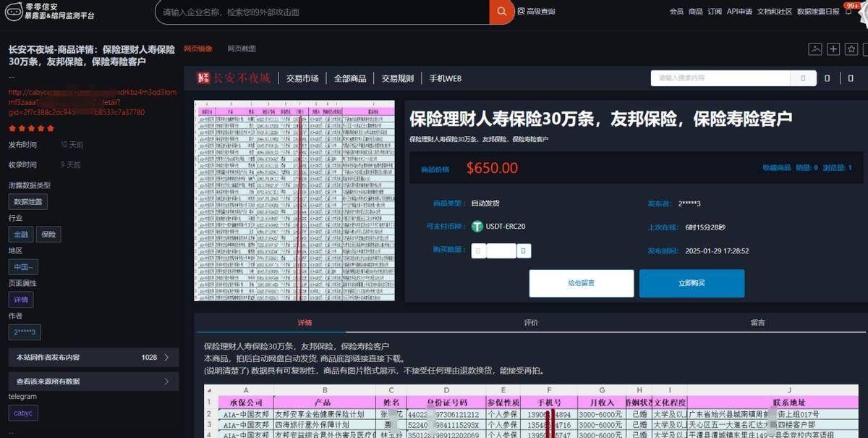Click the 数据泄露 tag
Viewport: 868px width, 438px height.
pos(28,202)
